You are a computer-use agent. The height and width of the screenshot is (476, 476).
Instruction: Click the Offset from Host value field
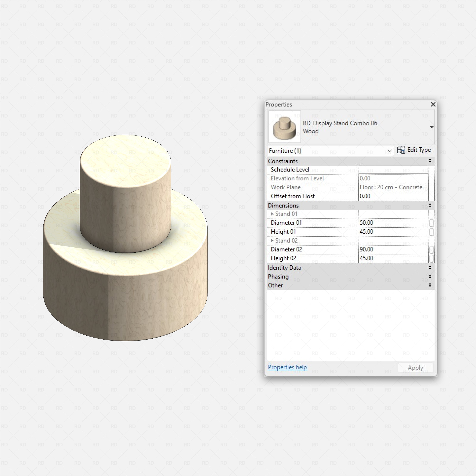coord(393,196)
